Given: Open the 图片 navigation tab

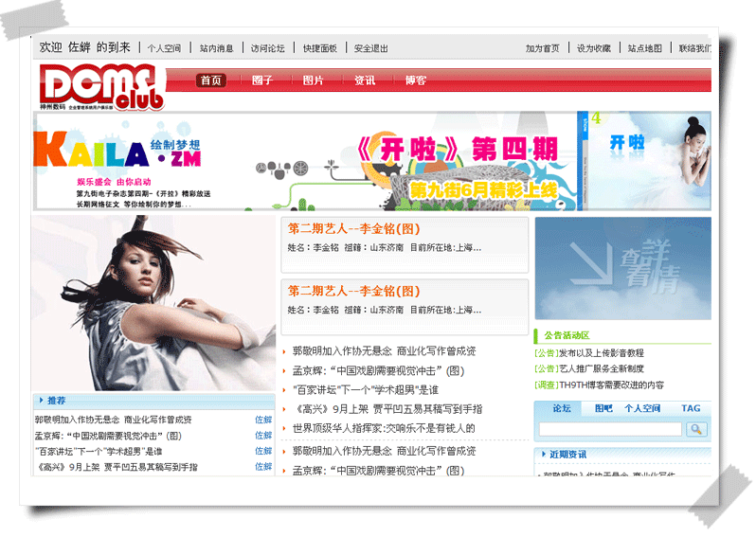Looking at the screenshot, I should pyautogui.click(x=313, y=81).
